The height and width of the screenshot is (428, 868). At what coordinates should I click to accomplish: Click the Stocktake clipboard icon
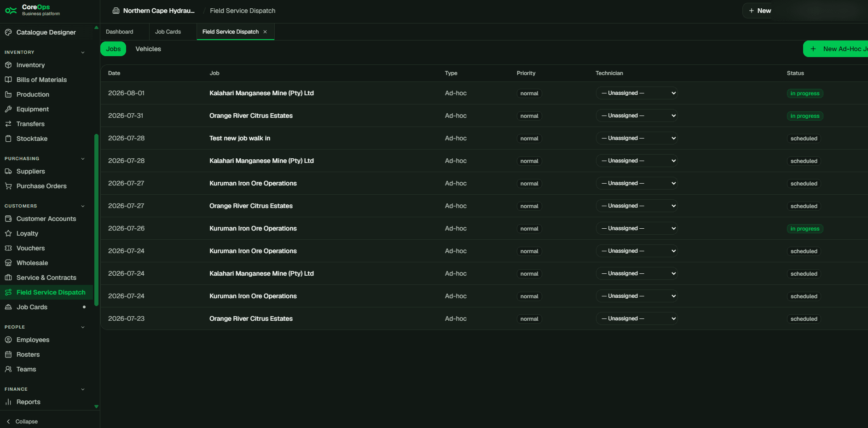[8, 139]
